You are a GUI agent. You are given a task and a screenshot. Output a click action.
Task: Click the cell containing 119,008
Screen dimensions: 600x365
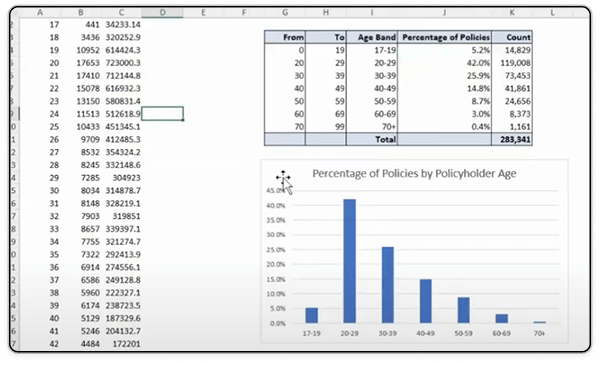click(x=512, y=63)
